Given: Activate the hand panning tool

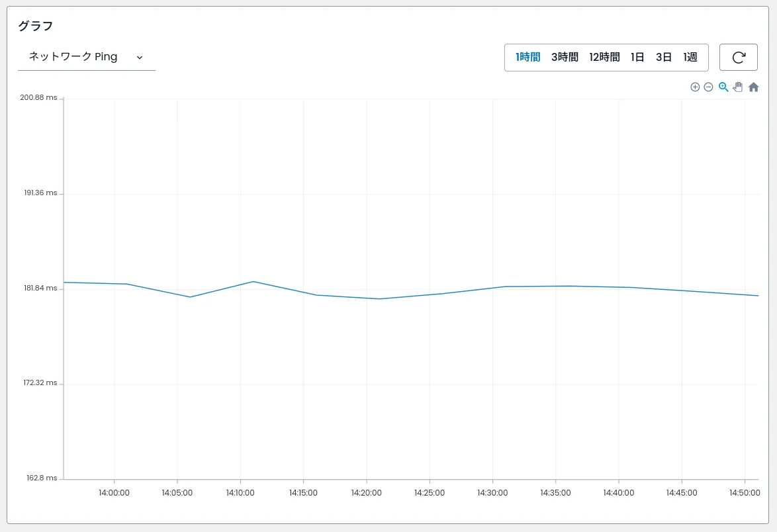Looking at the screenshot, I should [x=738, y=87].
